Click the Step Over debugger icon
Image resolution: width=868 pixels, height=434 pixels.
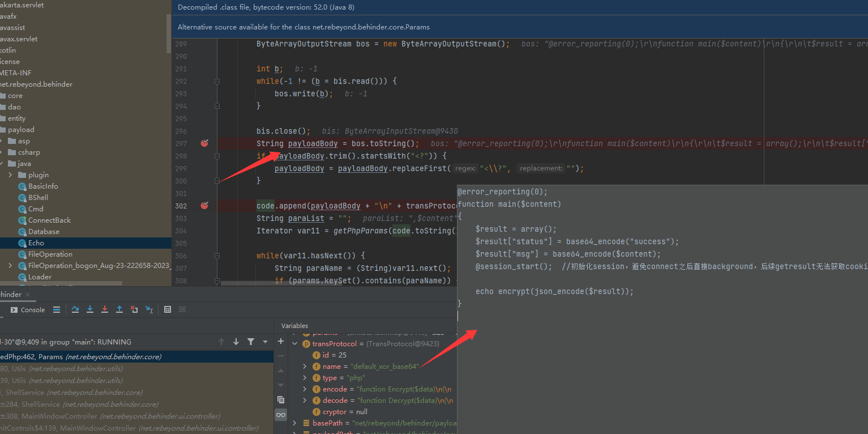coord(75,309)
